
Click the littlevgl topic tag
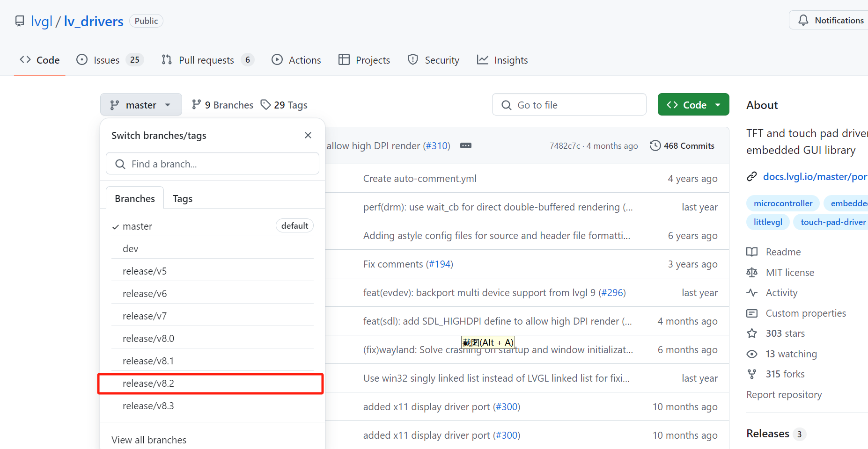pos(768,222)
